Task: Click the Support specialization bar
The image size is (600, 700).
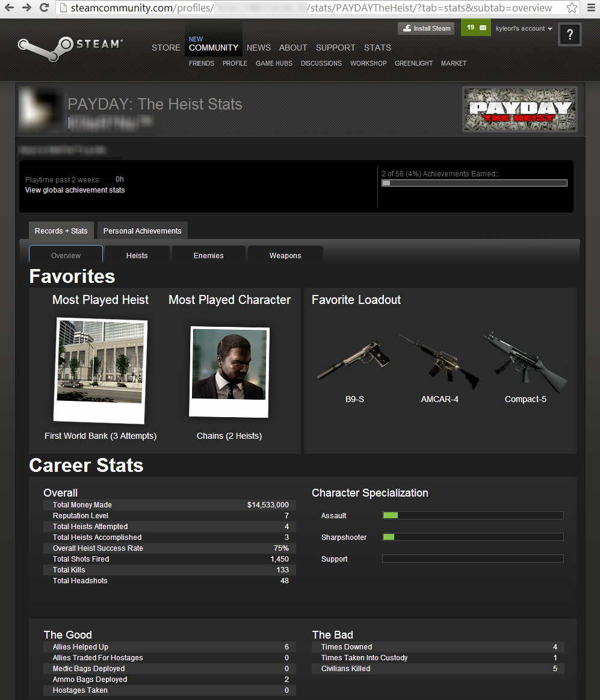Action: click(473, 559)
